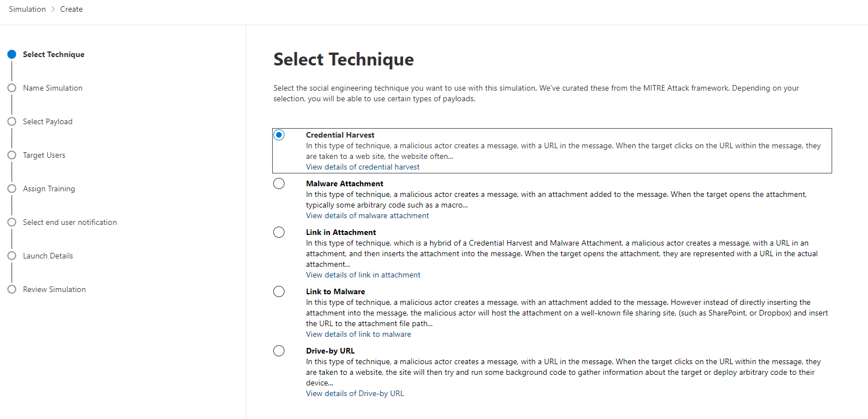Click View details of Drive-by URL link
The width and height of the screenshot is (868, 419).
coord(354,393)
